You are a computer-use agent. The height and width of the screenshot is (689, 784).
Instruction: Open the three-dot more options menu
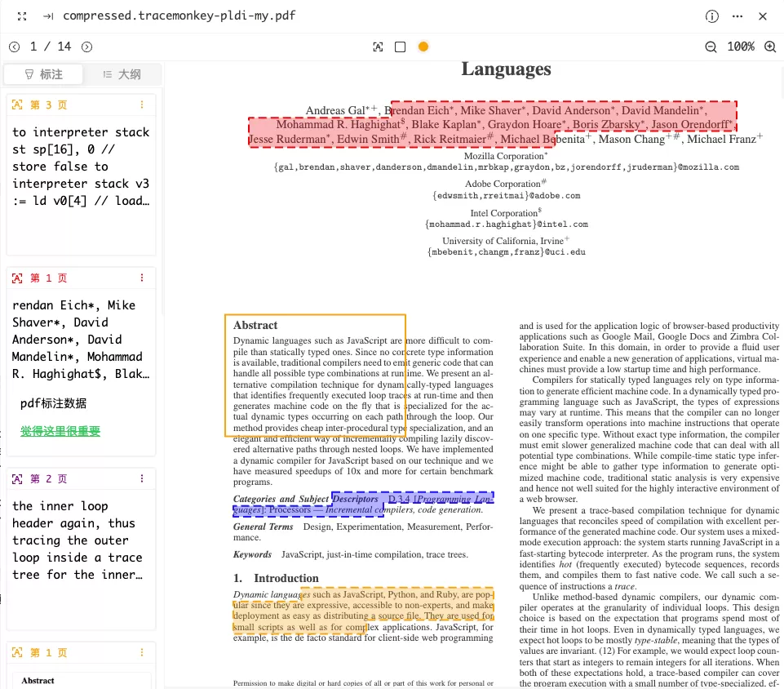(737, 16)
